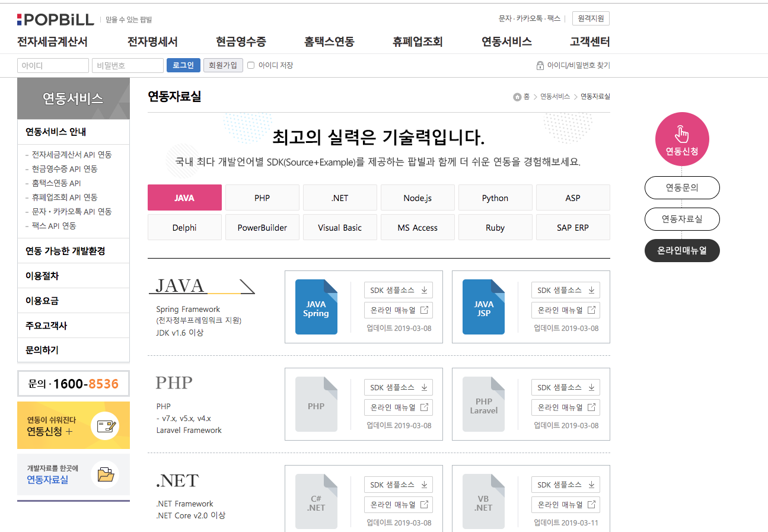This screenshot has width=768, height=532.
Task: Click the home icon in breadcrumb
Action: point(517,97)
